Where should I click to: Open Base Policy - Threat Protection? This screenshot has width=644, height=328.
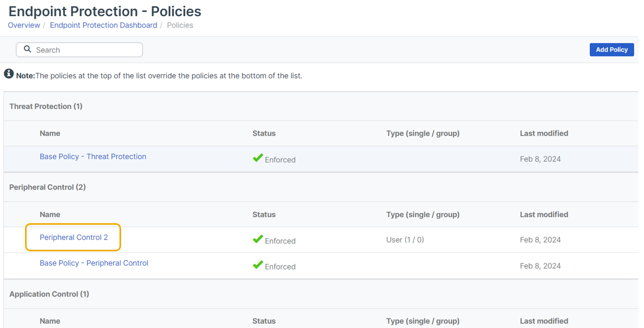pyautogui.click(x=93, y=156)
